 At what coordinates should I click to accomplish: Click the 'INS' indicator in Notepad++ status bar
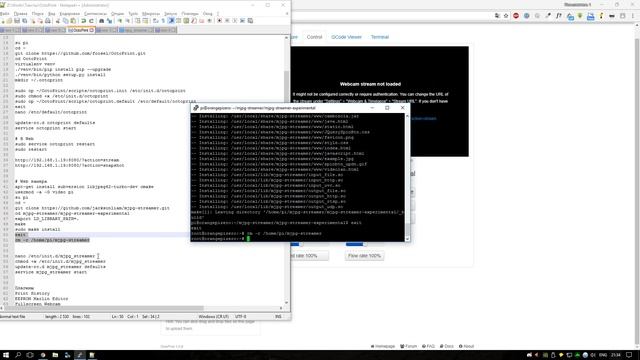coord(278,317)
